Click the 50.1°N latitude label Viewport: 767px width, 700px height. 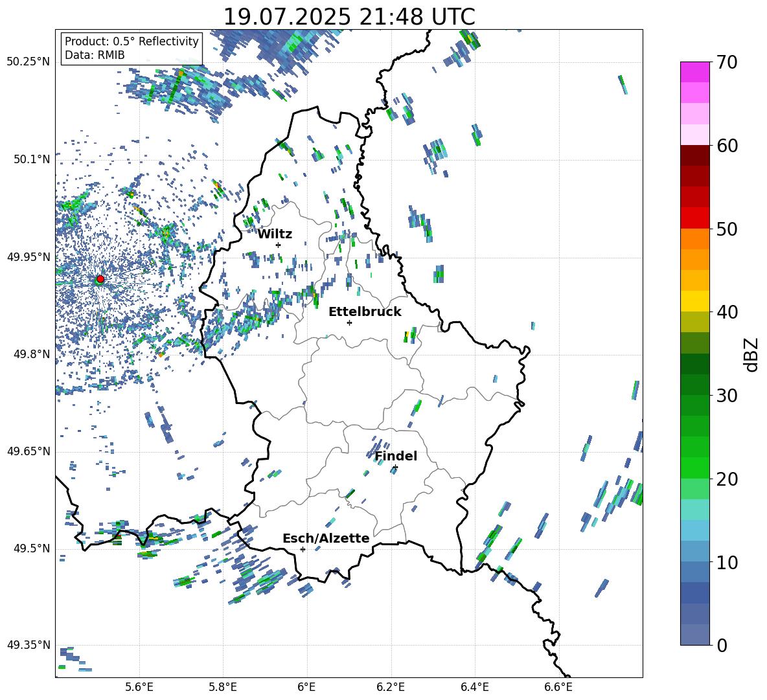[x=32, y=159]
